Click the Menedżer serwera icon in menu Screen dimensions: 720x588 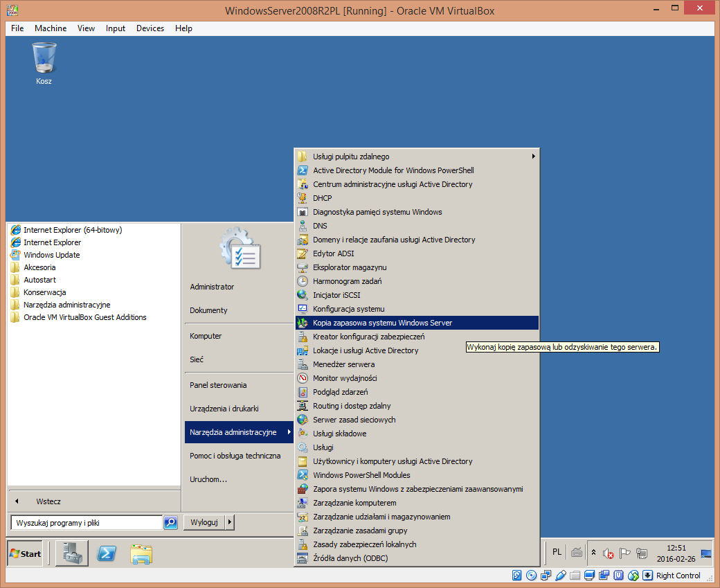(x=303, y=364)
